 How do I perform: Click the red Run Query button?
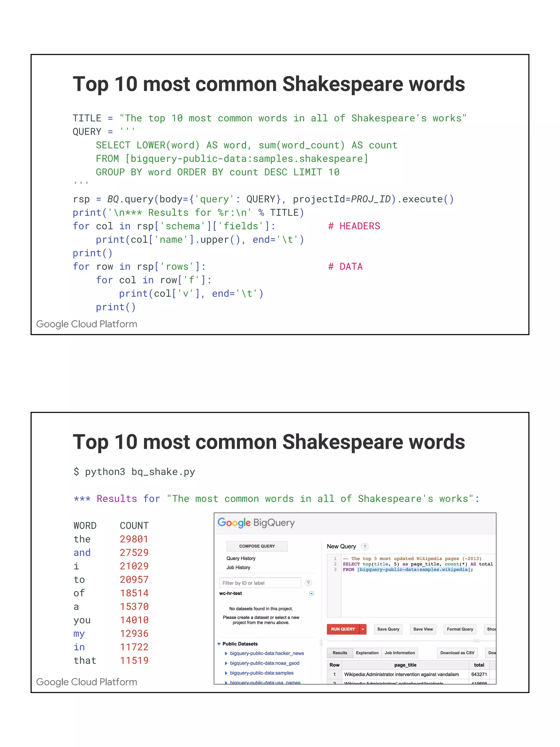[x=343, y=629]
